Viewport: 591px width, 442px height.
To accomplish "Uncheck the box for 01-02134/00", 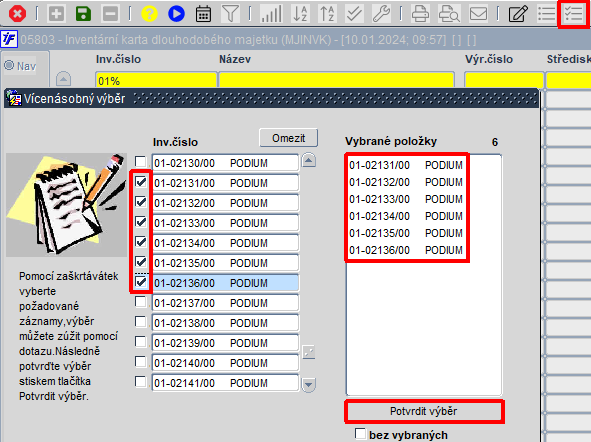I will point(141,242).
